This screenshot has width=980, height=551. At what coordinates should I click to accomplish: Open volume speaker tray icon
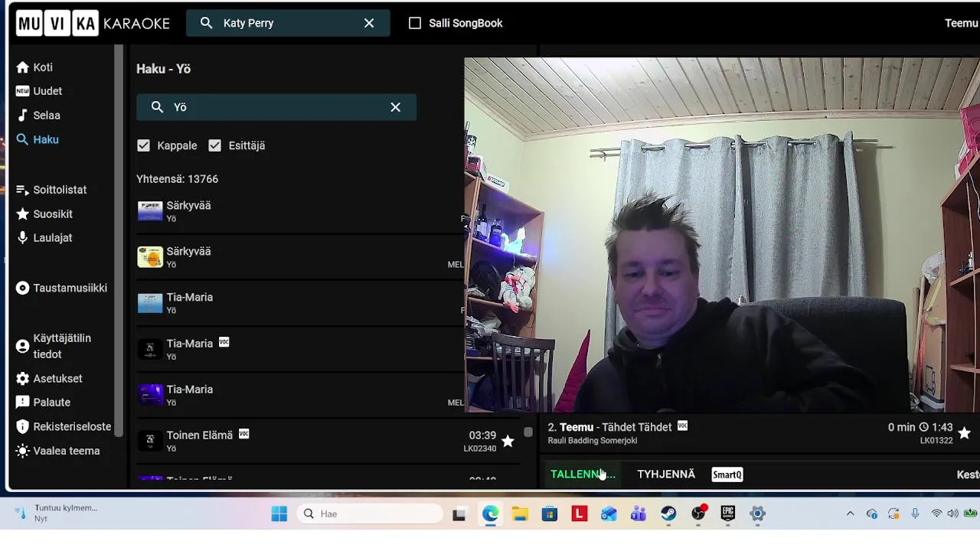(x=952, y=514)
